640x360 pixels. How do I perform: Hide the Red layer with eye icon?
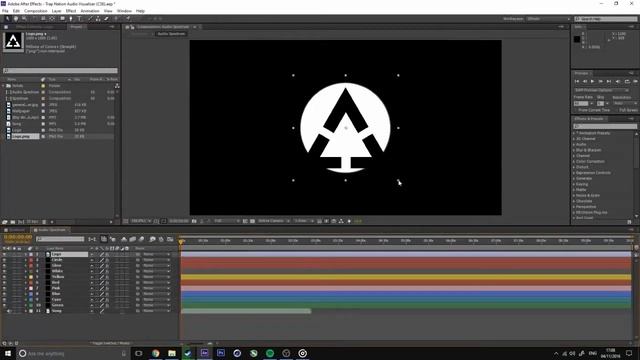[x=4, y=282]
